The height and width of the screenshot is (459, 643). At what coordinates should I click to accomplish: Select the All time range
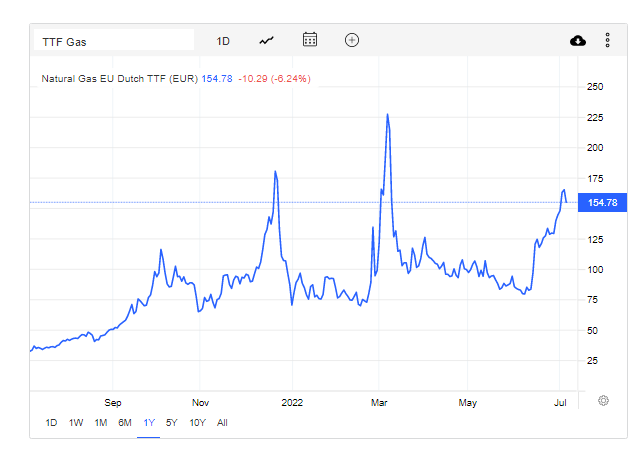coord(222,422)
